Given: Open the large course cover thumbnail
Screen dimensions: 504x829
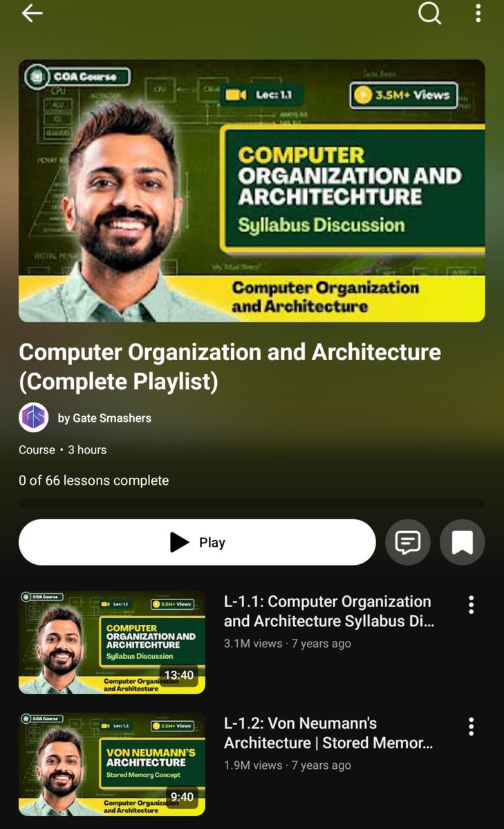Looking at the screenshot, I should click(x=252, y=191).
